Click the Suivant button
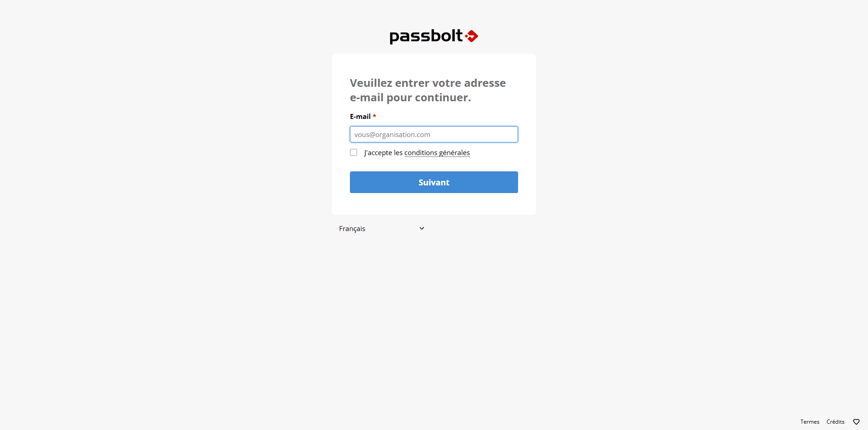This screenshot has height=430, width=868. pyautogui.click(x=434, y=182)
